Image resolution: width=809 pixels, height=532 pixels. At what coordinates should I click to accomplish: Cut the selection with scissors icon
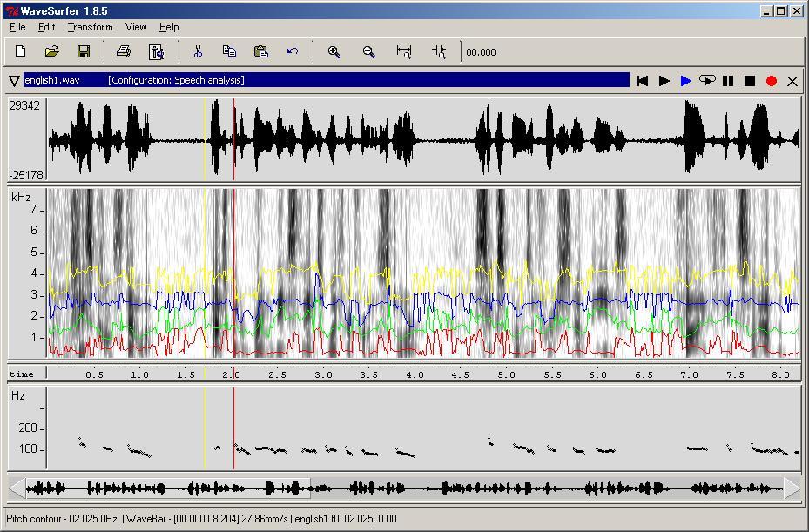pos(198,52)
